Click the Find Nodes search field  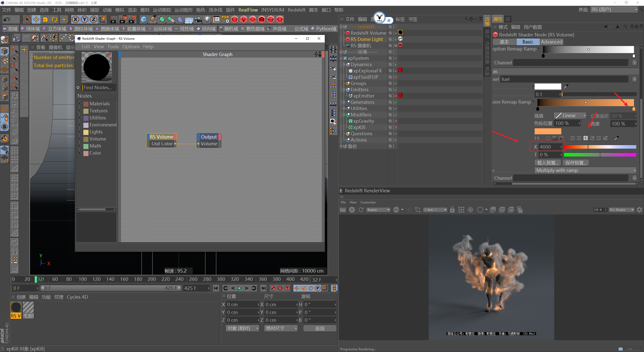pos(99,87)
